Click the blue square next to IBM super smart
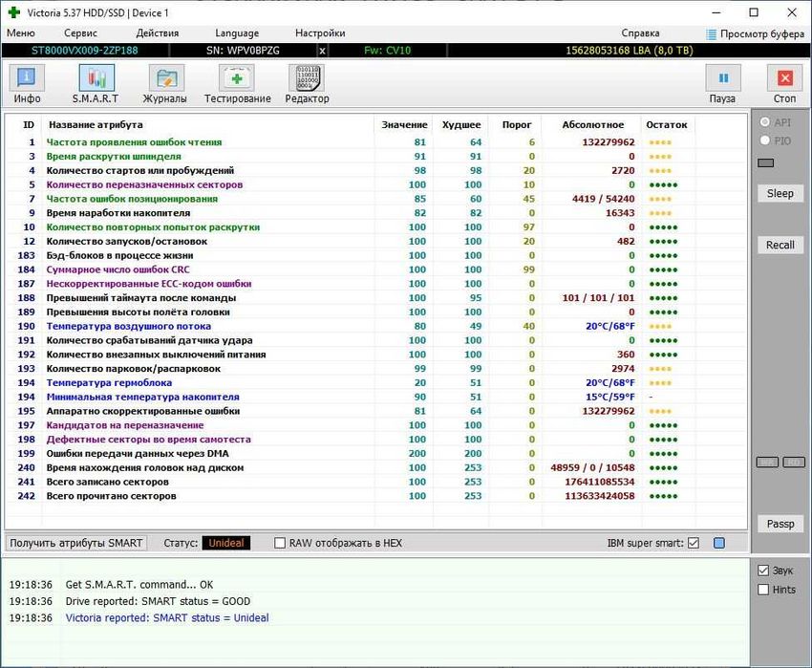Screen dimensions: 812x668 [718, 543]
